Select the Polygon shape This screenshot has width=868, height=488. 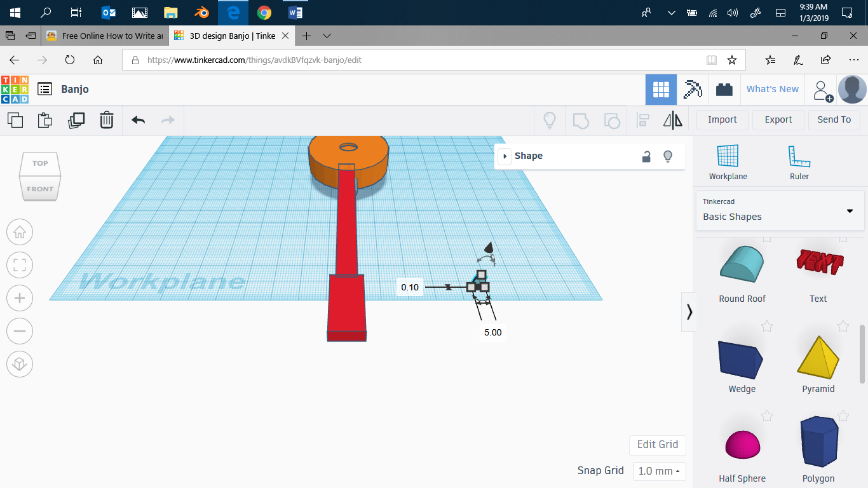pyautogui.click(x=818, y=441)
